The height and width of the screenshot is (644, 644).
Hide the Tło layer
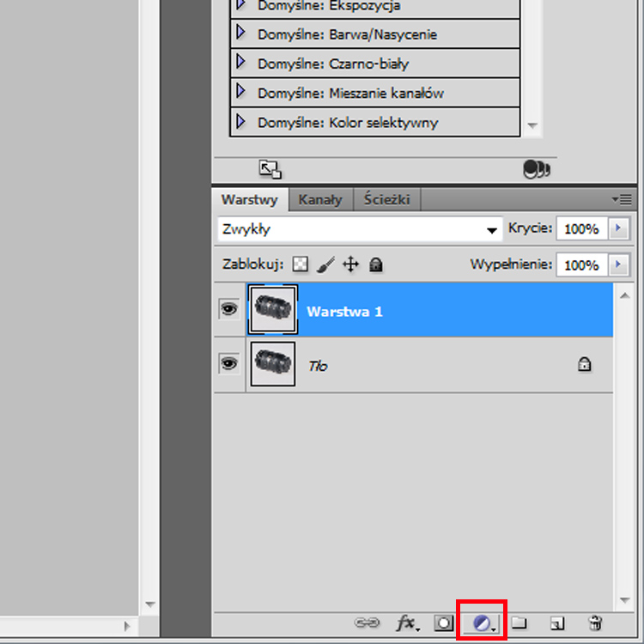point(228,364)
